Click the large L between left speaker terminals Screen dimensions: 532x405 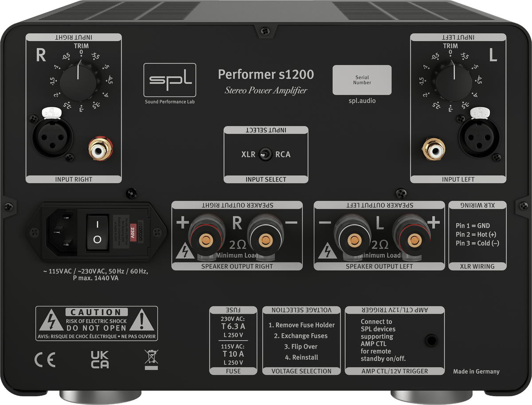[x=380, y=224]
